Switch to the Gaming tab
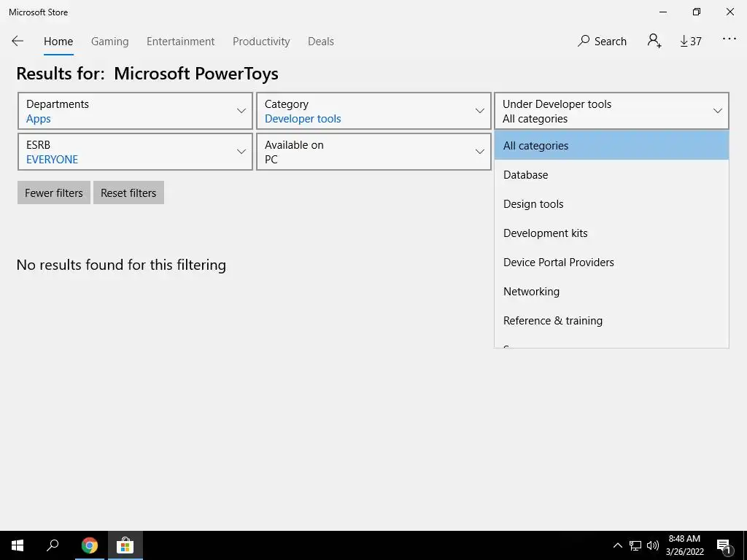The height and width of the screenshot is (560, 747). [109, 42]
